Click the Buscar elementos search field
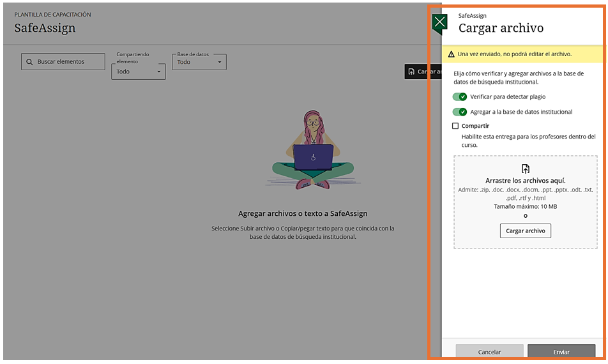The height and width of the screenshot is (364, 608). pyautogui.click(x=63, y=62)
